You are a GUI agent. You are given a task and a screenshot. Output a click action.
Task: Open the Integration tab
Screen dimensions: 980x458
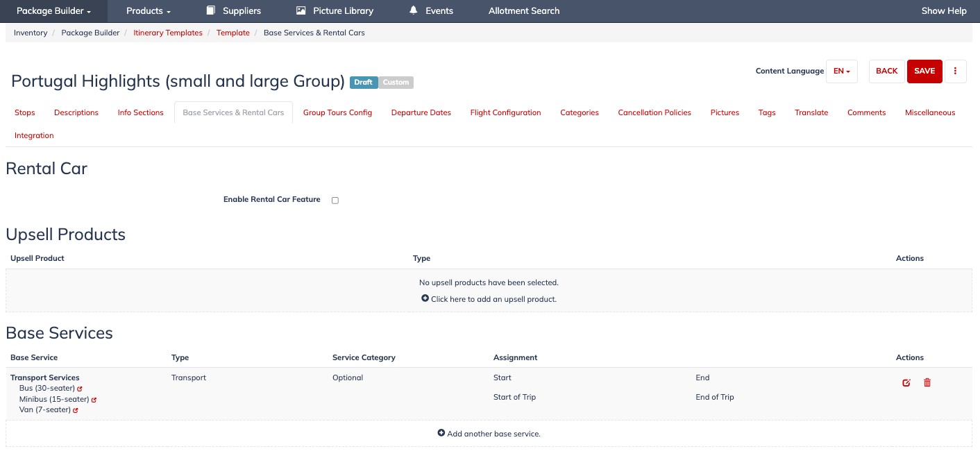tap(34, 135)
